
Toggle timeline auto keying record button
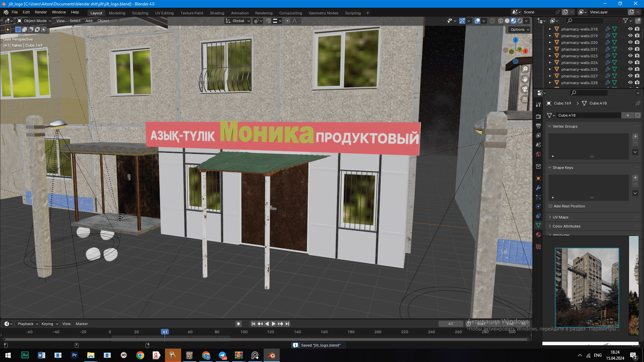[238, 324]
